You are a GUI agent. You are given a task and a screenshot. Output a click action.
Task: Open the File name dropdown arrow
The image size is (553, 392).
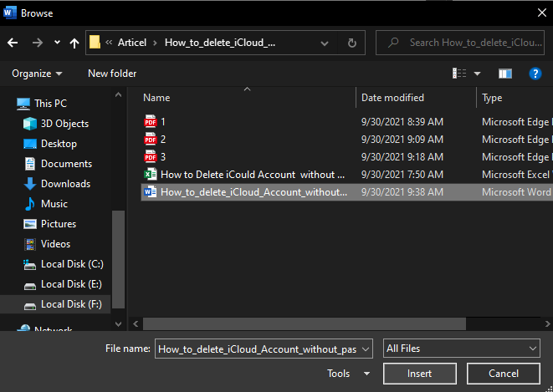tap(366, 349)
